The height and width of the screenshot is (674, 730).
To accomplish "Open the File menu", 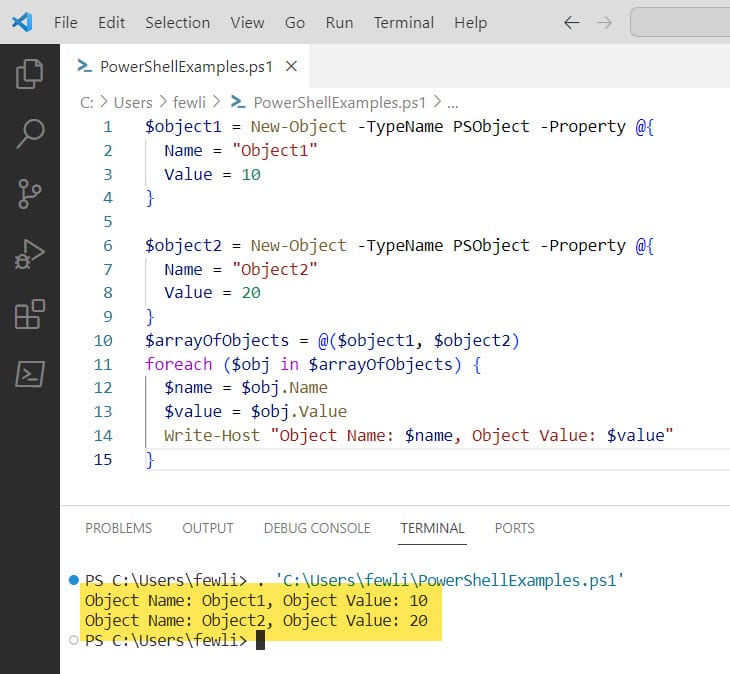I will [x=66, y=22].
